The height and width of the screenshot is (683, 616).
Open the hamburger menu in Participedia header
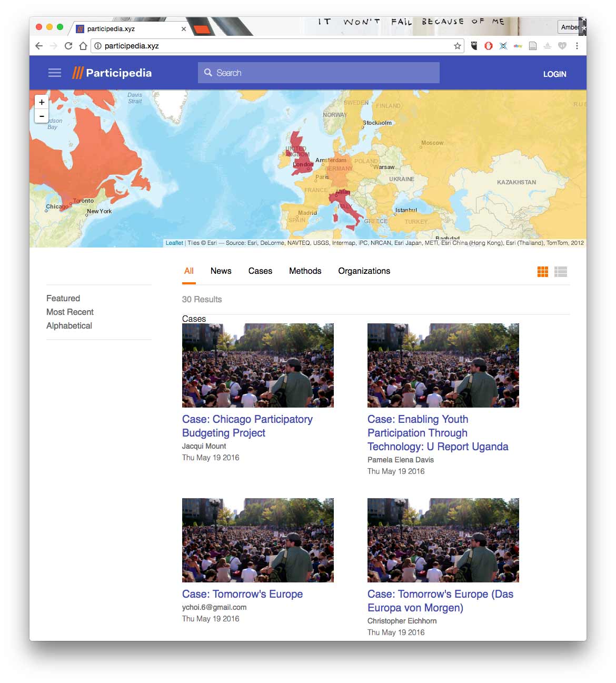pos(55,73)
